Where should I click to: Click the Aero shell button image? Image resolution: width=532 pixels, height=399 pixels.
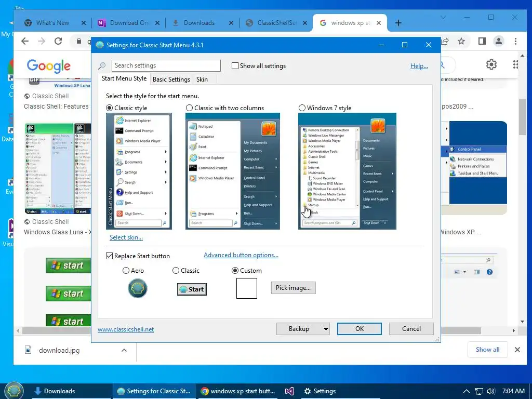click(x=137, y=288)
